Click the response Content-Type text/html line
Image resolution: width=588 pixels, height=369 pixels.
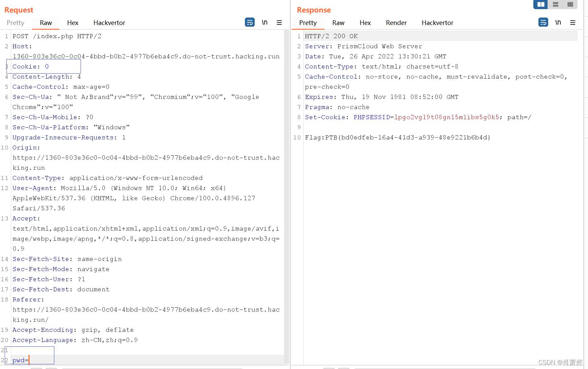pyautogui.click(x=382, y=67)
